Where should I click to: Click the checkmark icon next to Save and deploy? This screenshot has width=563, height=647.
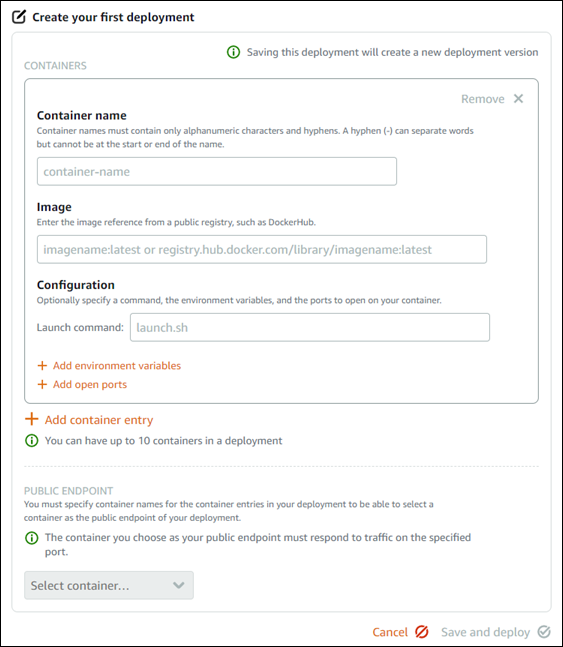[544, 632]
